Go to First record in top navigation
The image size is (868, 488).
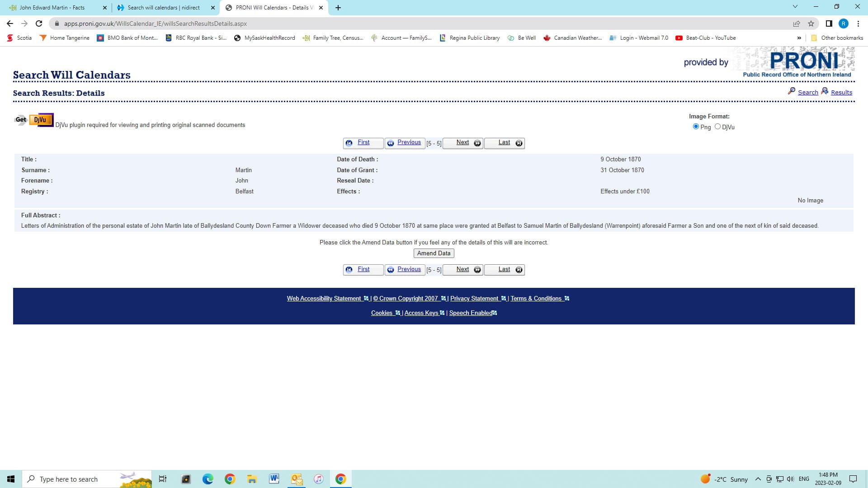[x=363, y=143]
